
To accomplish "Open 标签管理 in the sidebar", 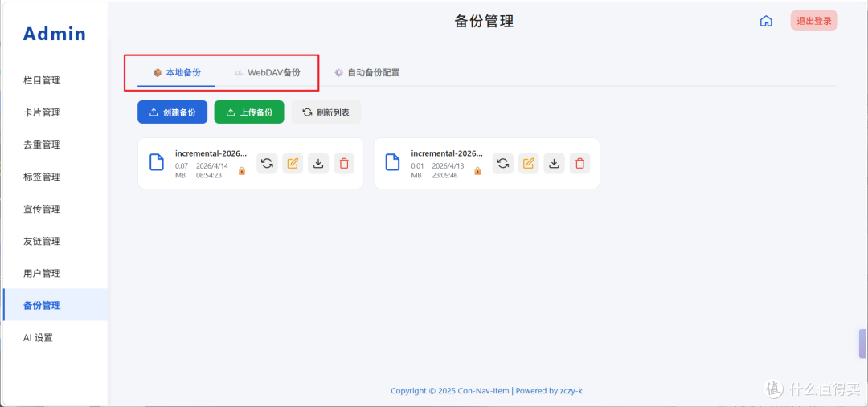I will pos(55,177).
